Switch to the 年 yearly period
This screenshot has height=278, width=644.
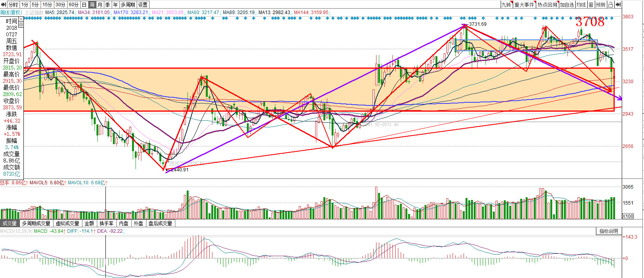click(115, 5)
